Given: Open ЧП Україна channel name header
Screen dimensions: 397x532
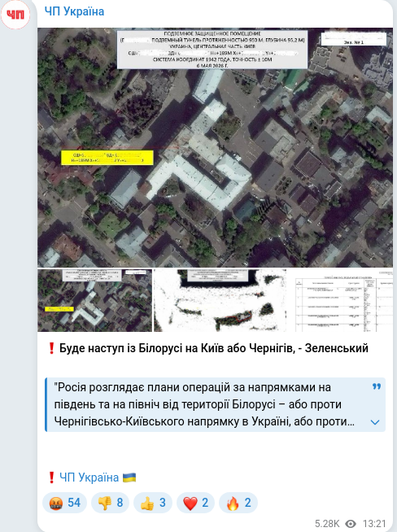Looking at the screenshot, I should click(x=74, y=11).
